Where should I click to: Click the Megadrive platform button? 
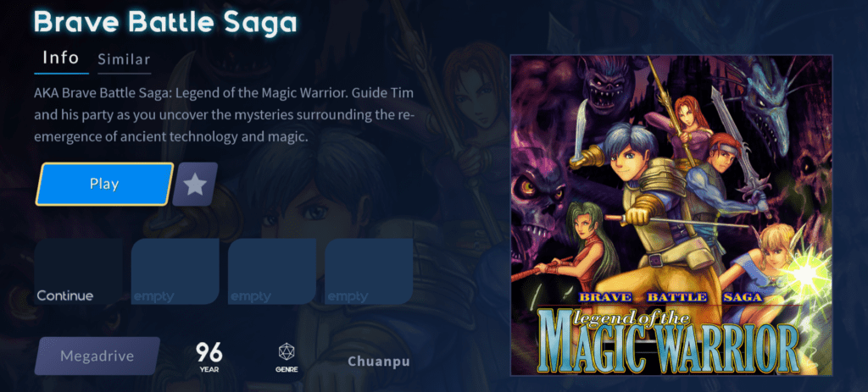pos(97,356)
